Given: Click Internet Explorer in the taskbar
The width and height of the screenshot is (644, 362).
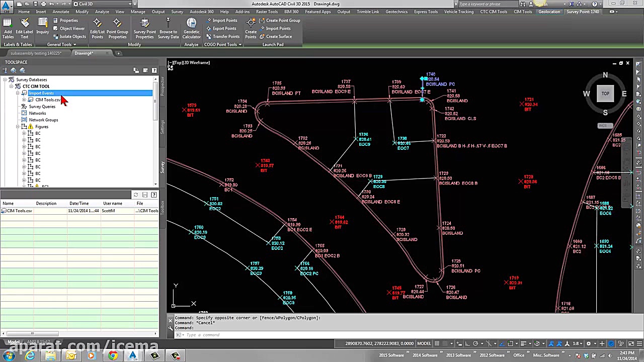Looking at the screenshot, I should tap(30, 356).
